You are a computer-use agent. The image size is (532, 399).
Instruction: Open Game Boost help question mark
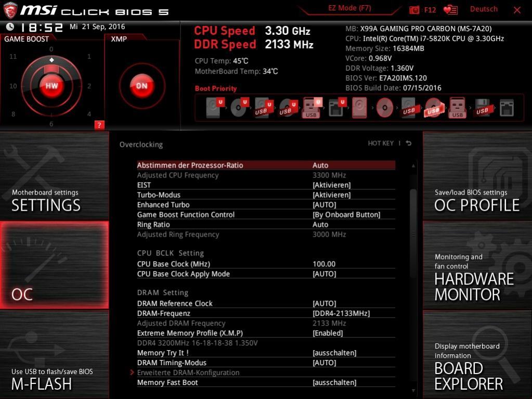click(x=99, y=125)
